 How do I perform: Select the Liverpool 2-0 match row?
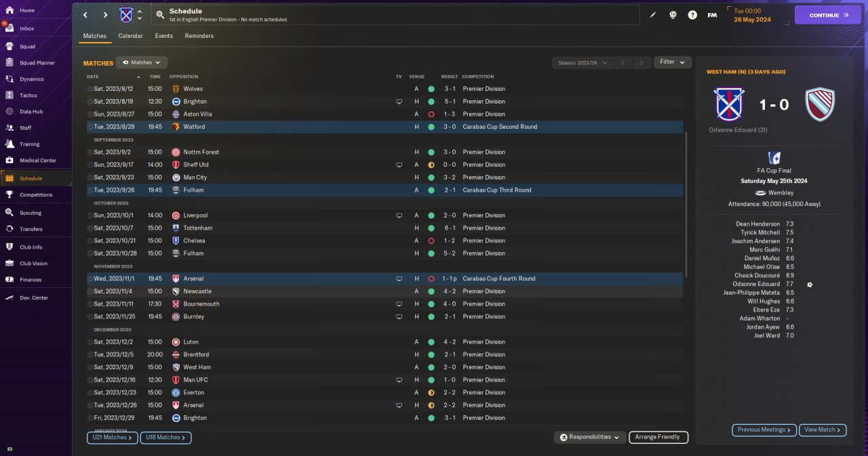(384, 215)
